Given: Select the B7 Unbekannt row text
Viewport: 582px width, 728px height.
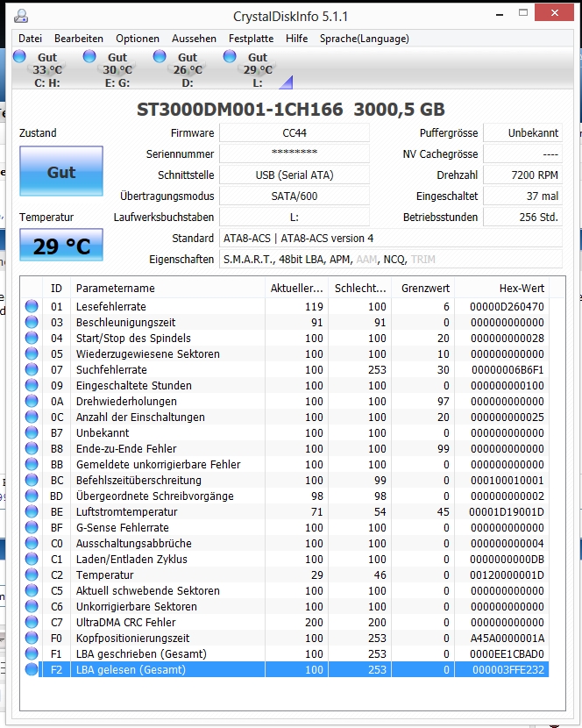Looking at the screenshot, I should [x=103, y=432].
